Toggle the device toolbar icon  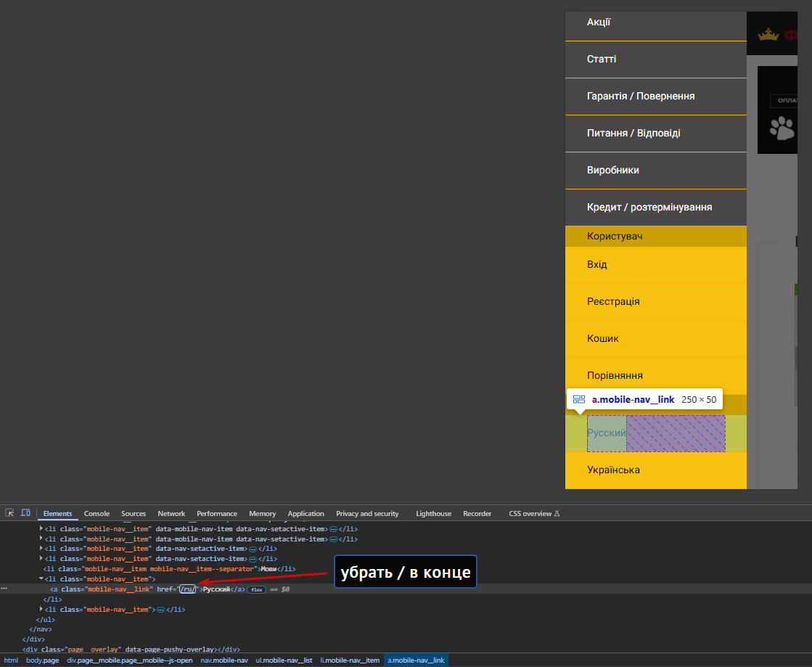point(25,512)
